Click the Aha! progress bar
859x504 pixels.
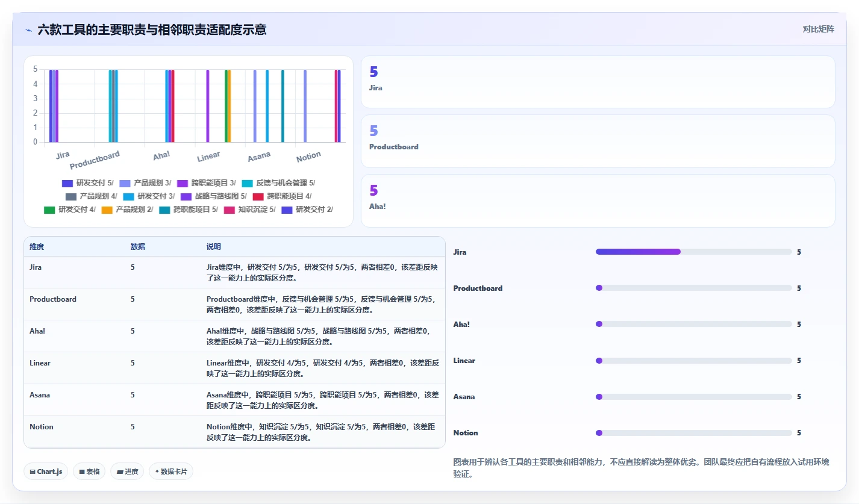point(694,324)
